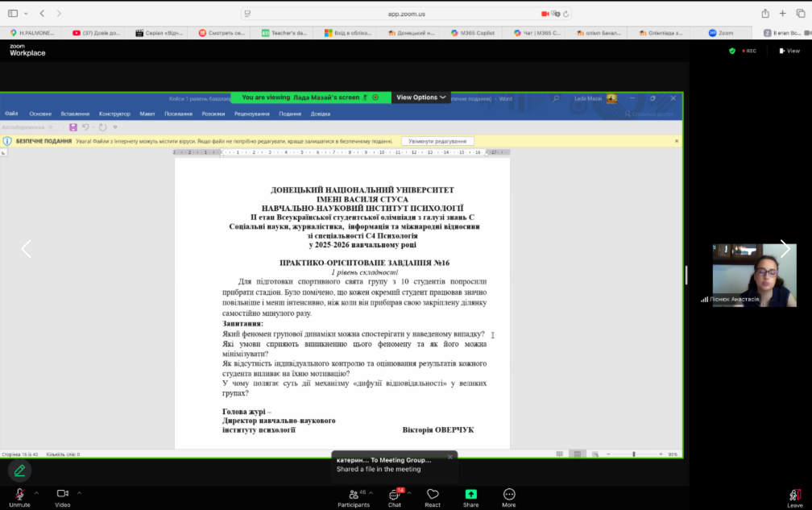Go to the next video gallery page arrow
The width and height of the screenshot is (812, 510).
tap(785, 248)
